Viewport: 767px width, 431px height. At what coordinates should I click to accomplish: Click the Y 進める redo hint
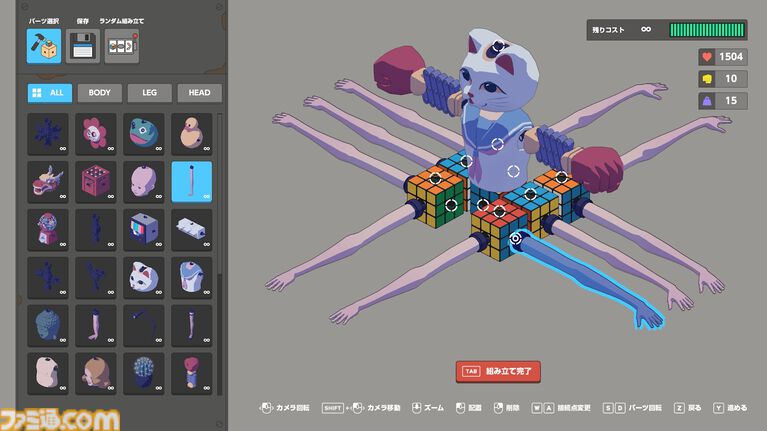tap(730, 408)
